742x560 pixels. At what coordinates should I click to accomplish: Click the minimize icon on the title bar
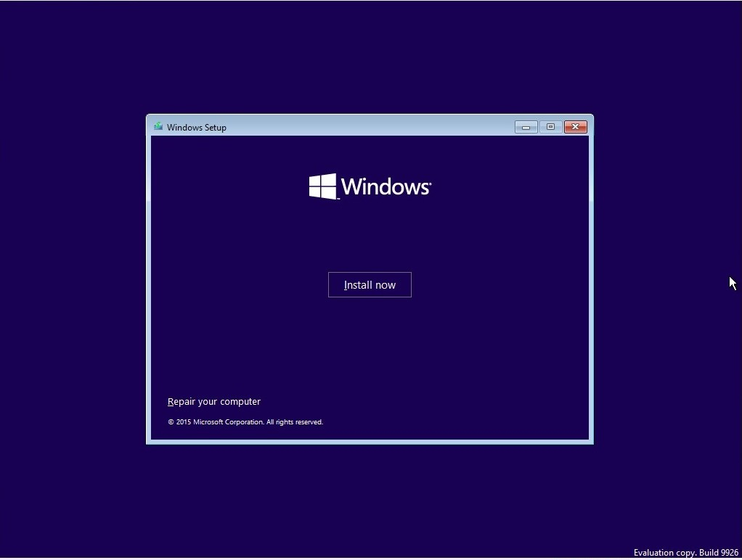(526, 126)
